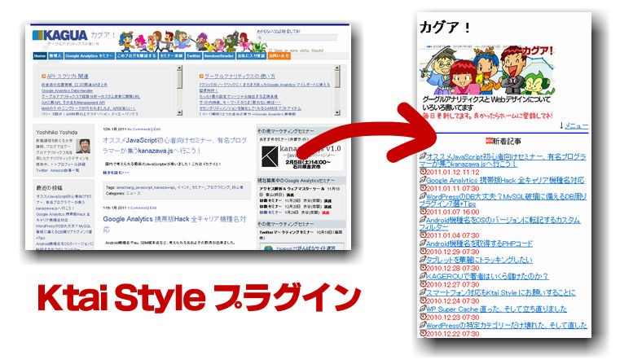This screenshot has height=364, width=633.
Task: Click the kanazawa.js v1.0 banner logo
Action: click(270, 156)
